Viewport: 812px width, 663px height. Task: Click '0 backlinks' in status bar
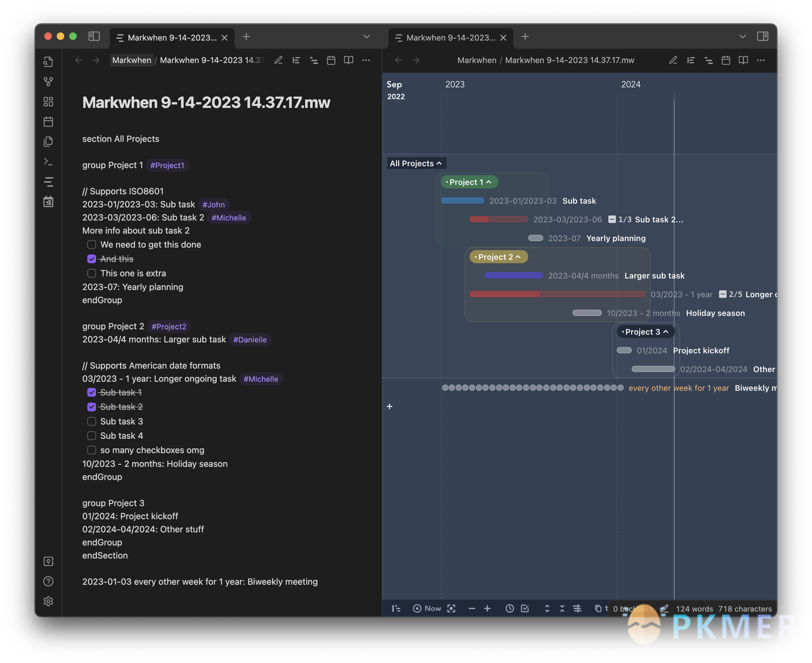click(633, 609)
